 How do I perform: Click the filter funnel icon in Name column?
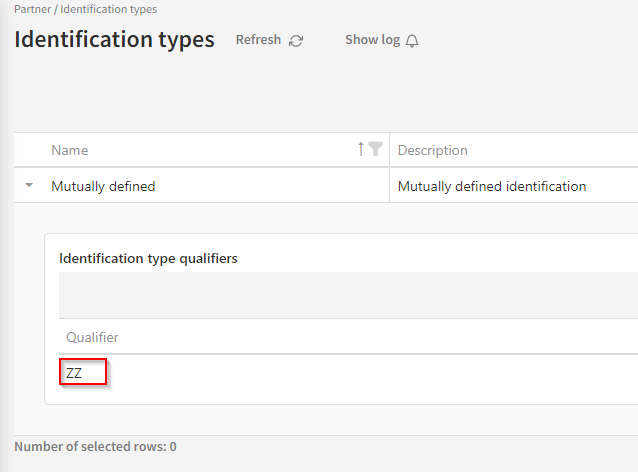[375, 149]
